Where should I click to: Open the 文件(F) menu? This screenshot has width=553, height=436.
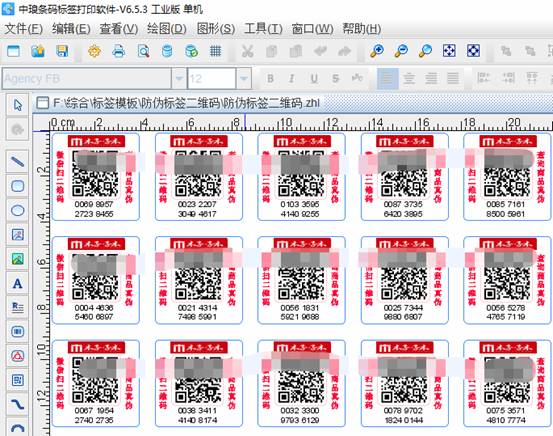point(23,29)
